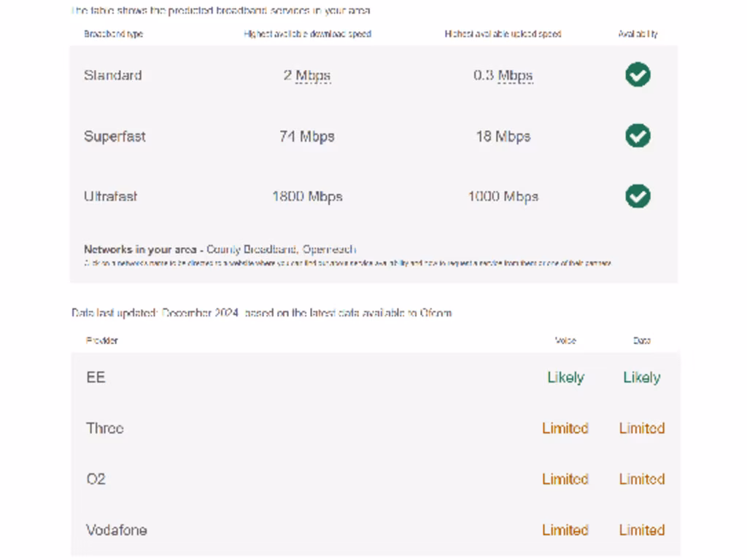This screenshot has width=747, height=560.
Task: Select the EE data Likely status
Action: click(641, 378)
